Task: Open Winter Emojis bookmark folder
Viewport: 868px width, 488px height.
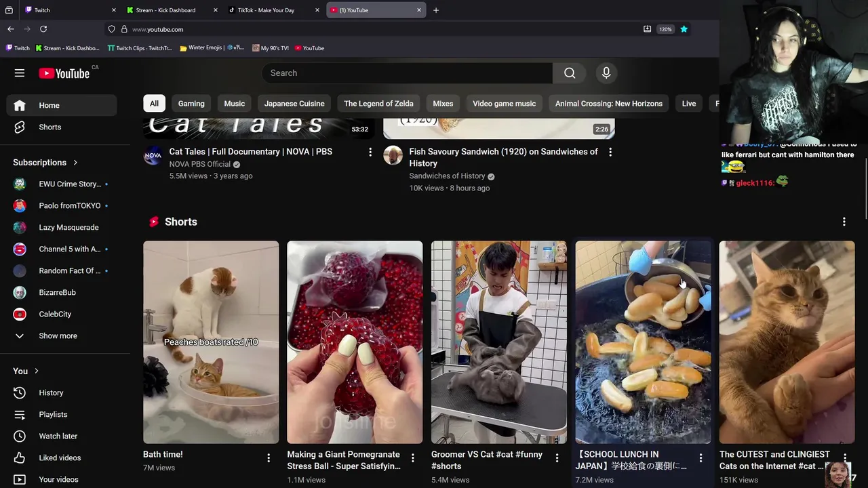Action: pyautogui.click(x=212, y=48)
